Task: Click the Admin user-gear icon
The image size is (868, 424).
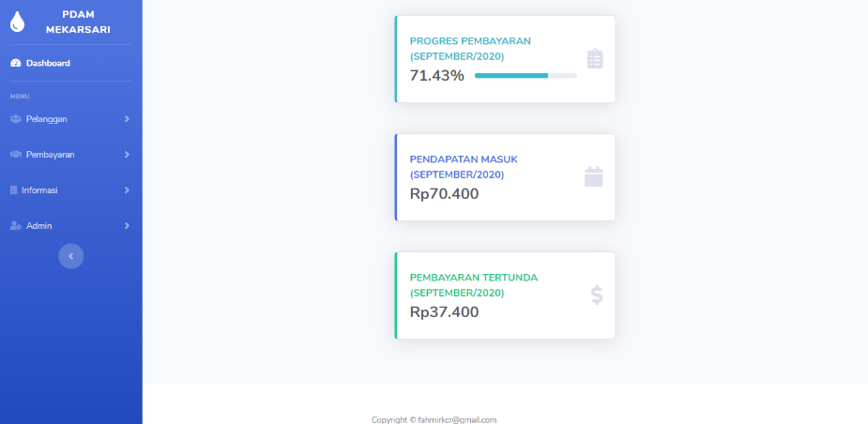Action: tap(16, 226)
